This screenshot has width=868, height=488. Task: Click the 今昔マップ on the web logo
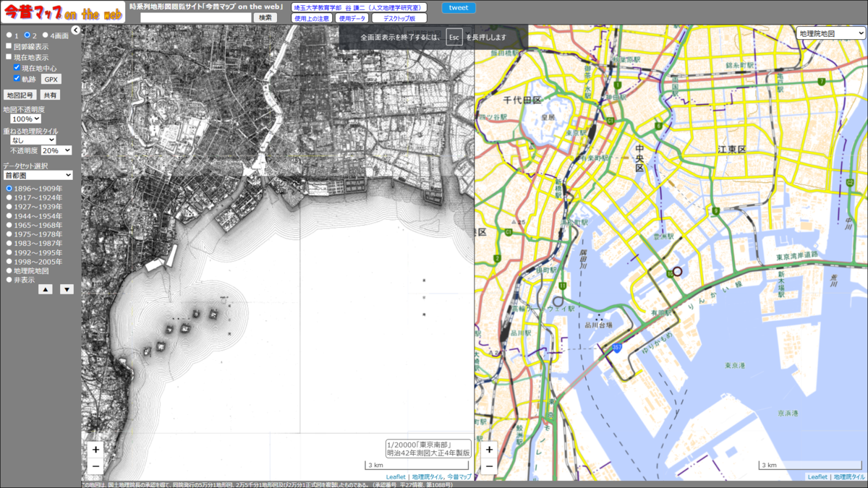62,12
